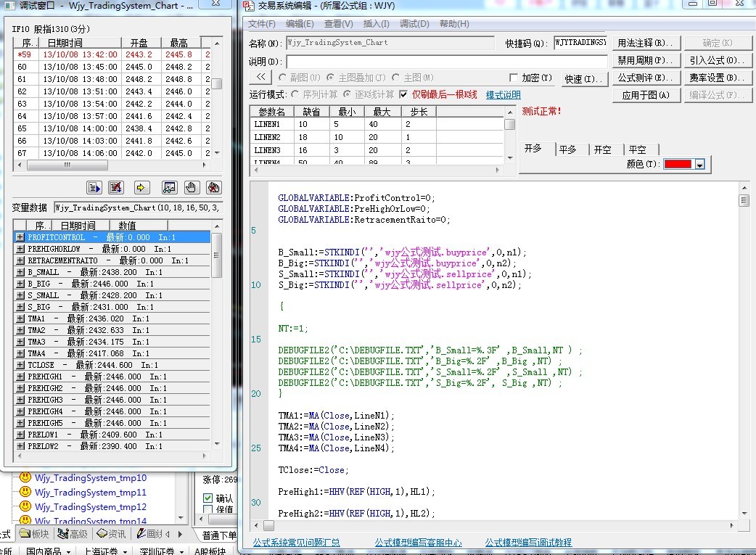Click the crossed-out hand remove breakpoint icon
Viewport: 756px width, 555px height.
click(213, 188)
